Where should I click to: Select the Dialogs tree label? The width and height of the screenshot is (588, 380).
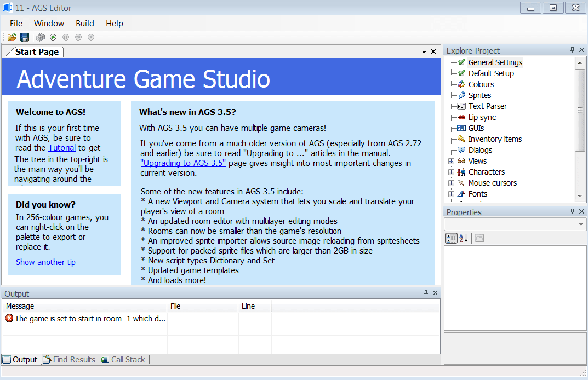(481, 150)
